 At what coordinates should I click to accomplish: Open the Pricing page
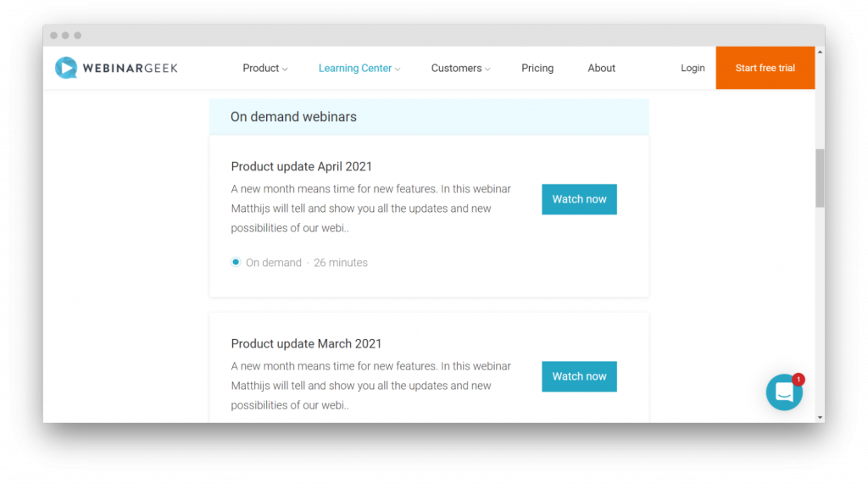[537, 69]
